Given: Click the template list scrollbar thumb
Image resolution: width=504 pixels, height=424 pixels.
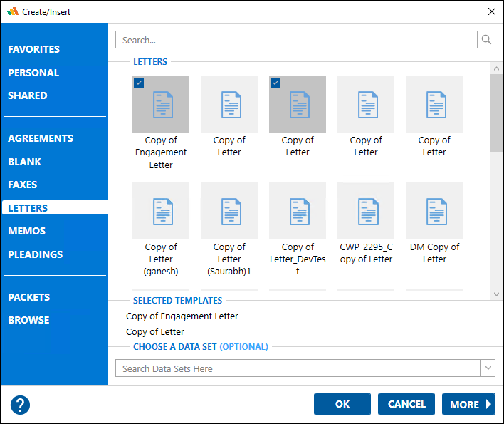Looking at the screenshot, I should [x=496, y=113].
